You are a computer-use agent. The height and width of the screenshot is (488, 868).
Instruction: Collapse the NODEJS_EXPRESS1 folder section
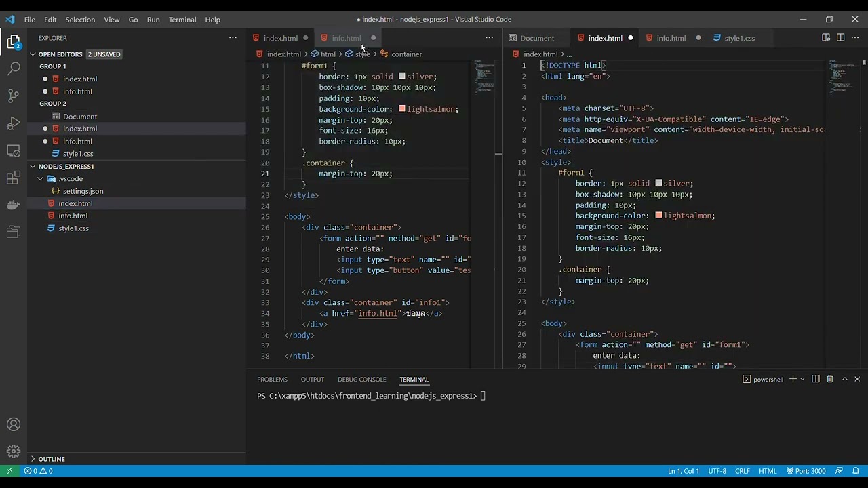pos(33,166)
